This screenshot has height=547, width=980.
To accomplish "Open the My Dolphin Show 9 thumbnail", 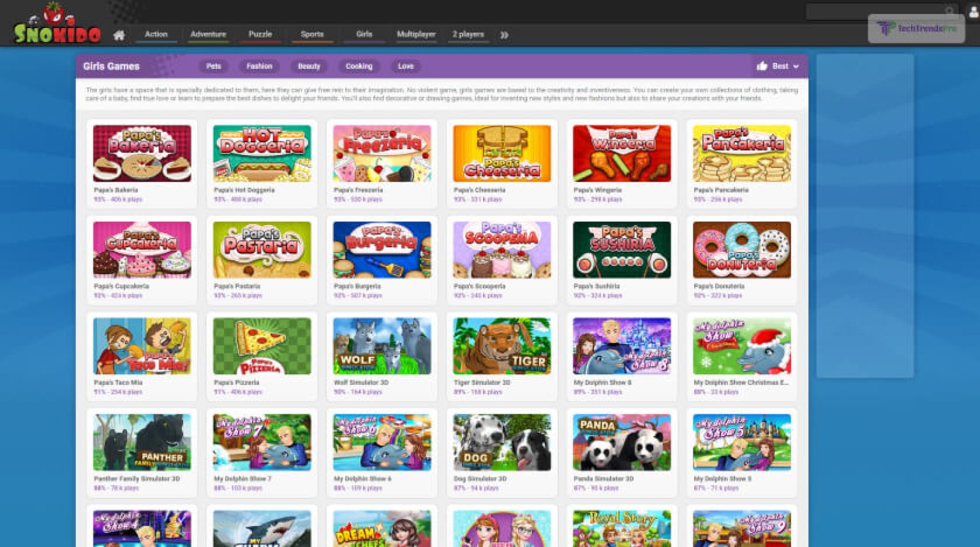I will [x=741, y=529].
